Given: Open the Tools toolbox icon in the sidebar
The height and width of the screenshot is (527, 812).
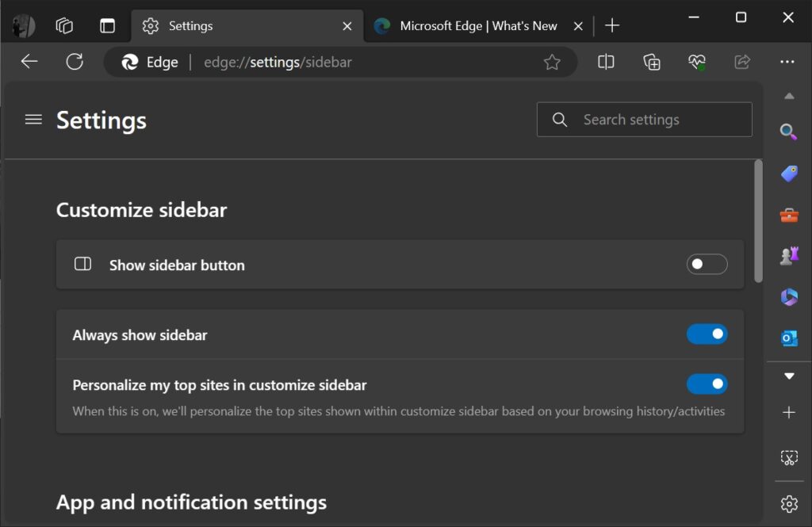Looking at the screenshot, I should (788, 214).
